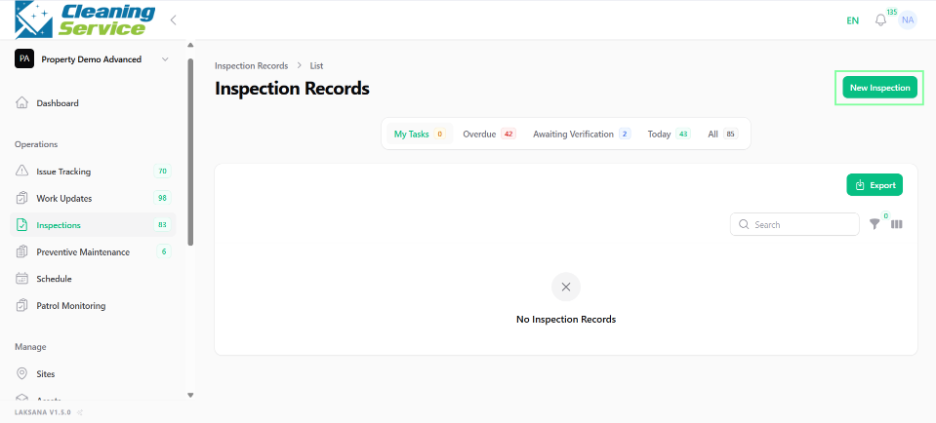The width and height of the screenshot is (936, 423).
Task: Open the filter funnel icon
Action: tap(875, 224)
